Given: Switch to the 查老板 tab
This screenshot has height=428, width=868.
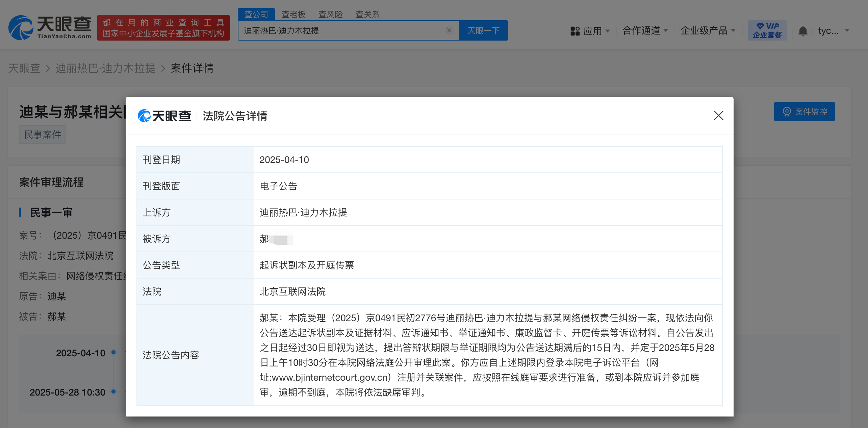Looking at the screenshot, I should (x=293, y=14).
